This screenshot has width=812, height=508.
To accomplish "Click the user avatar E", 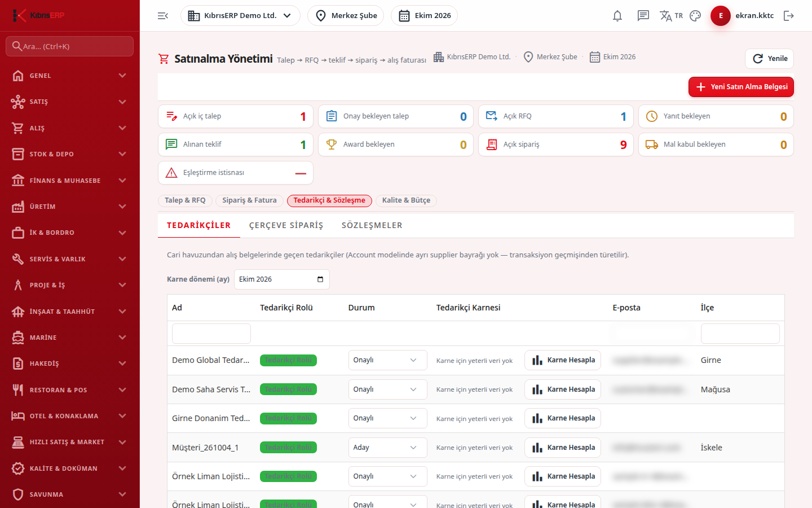I will pos(721,16).
